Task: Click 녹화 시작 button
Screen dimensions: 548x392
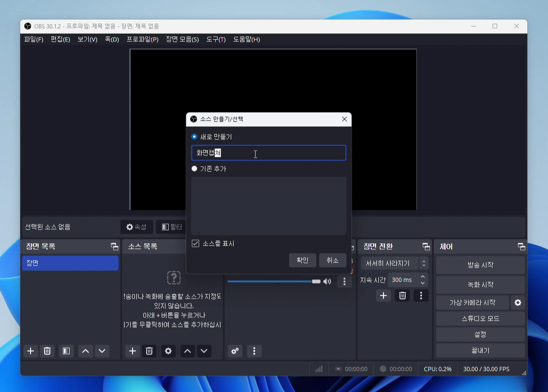Action: tap(480, 284)
